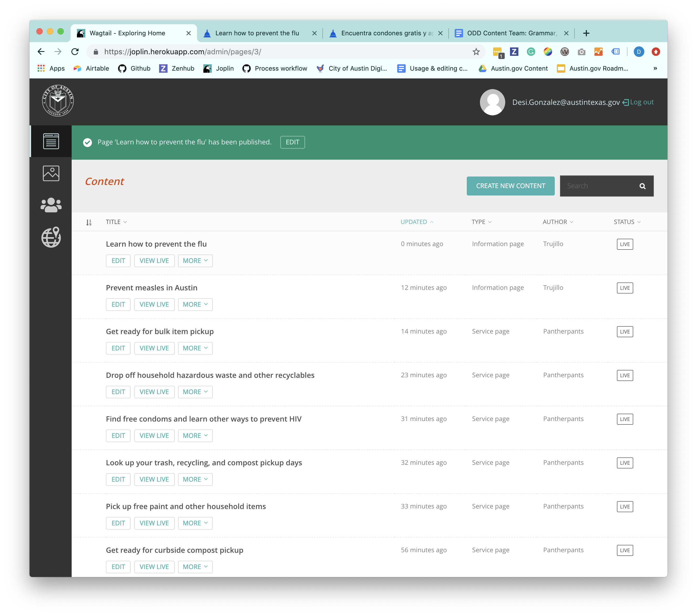Open the TYPE column sort chevron
The height and width of the screenshot is (616, 697).
490,222
